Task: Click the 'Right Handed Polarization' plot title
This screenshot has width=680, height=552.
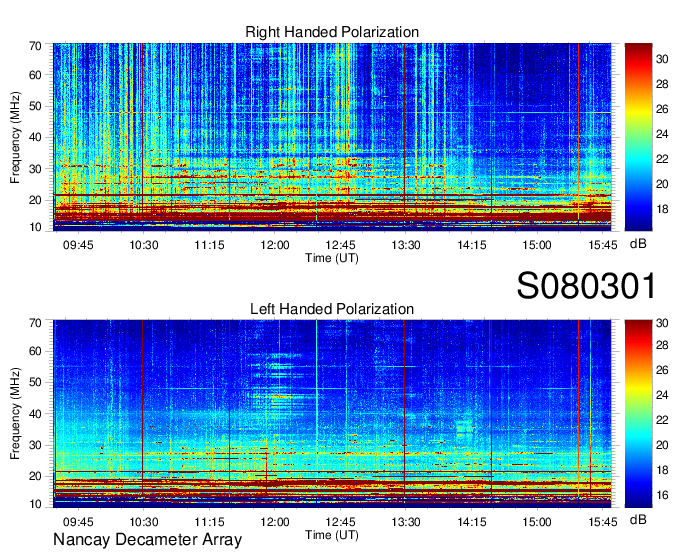Action: pos(332,32)
